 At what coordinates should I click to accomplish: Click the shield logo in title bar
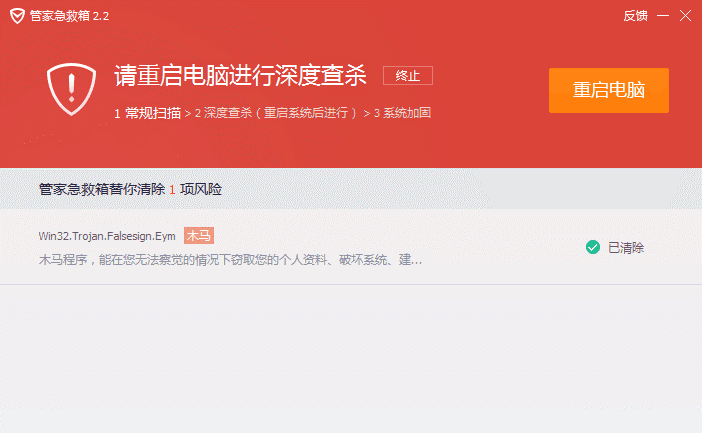(x=17, y=16)
